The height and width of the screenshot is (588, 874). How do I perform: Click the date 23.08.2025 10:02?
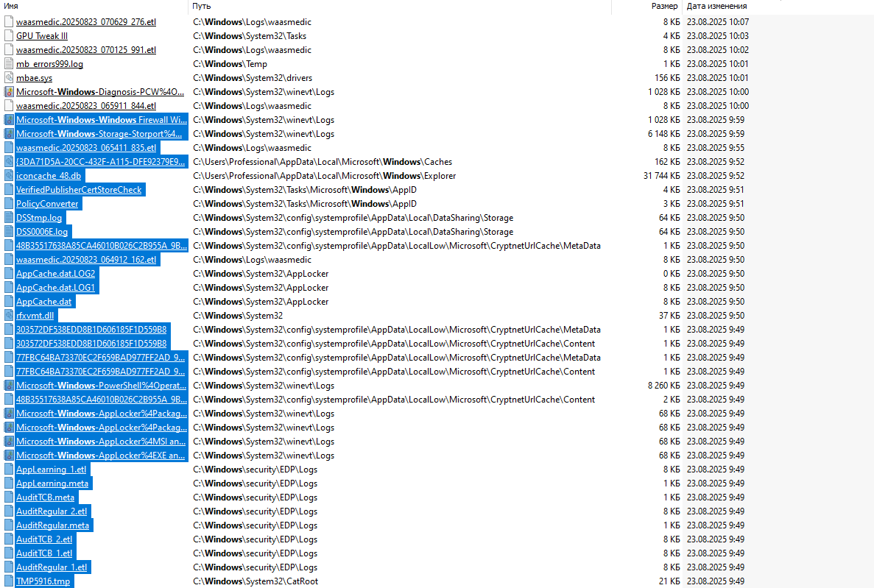pos(718,49)
